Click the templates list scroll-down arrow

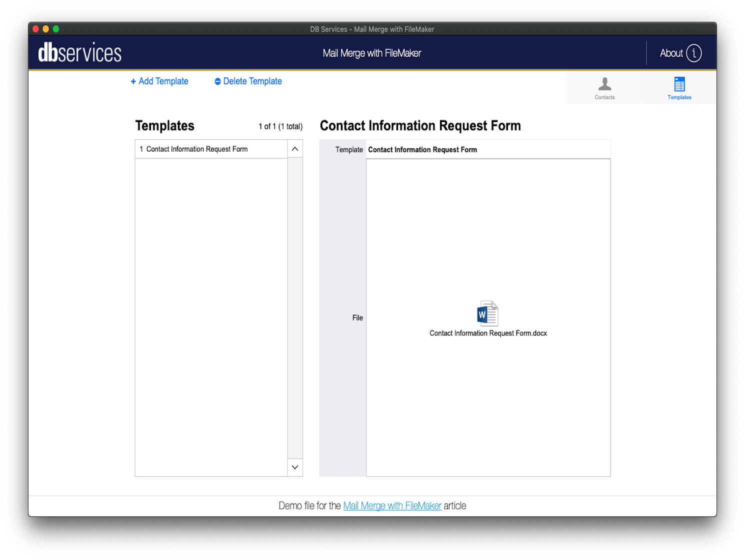click(x=295, y=467)
